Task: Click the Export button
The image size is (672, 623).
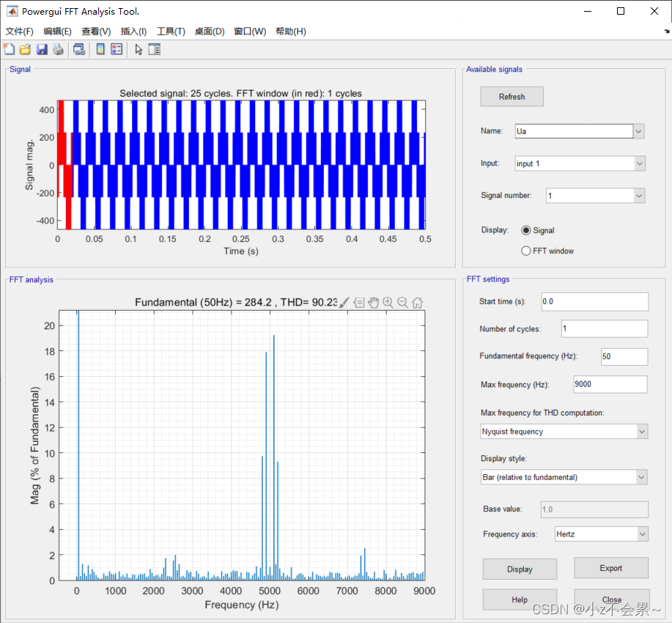Action: [610, 568]
